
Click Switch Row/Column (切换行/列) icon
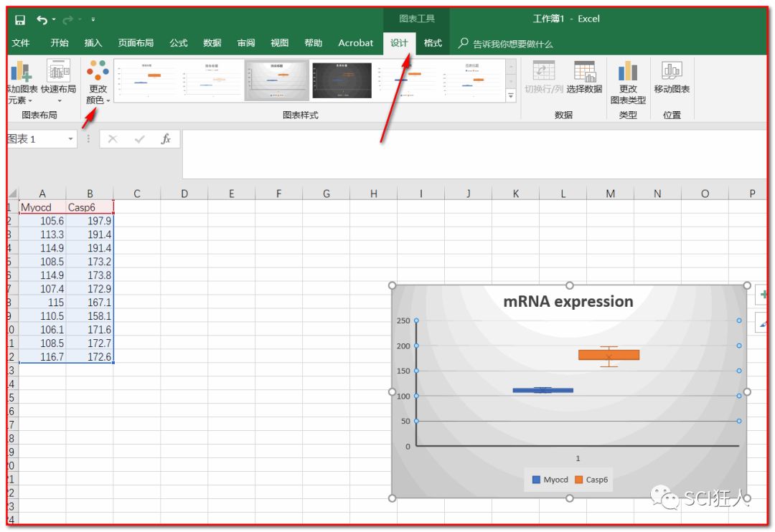543,72
